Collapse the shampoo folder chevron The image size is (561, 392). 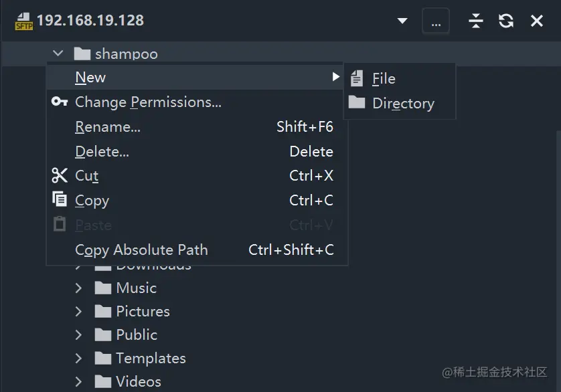point(58,54)
